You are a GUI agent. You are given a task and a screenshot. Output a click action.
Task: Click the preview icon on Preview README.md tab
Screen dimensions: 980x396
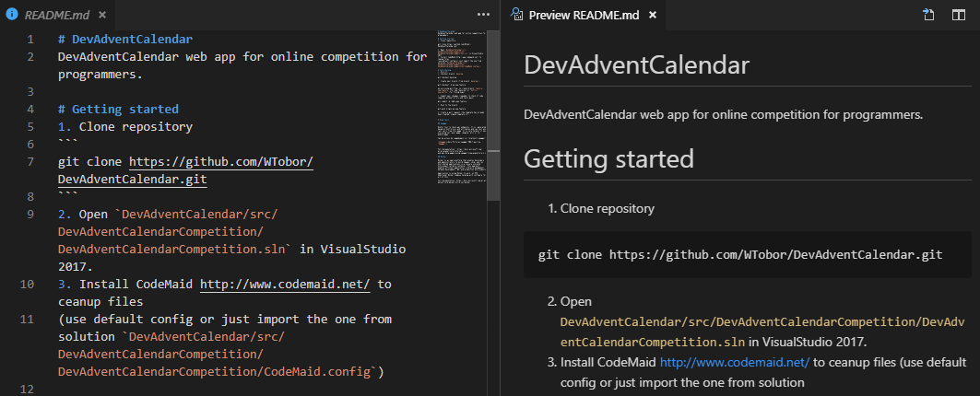click(x=517, y=15)
